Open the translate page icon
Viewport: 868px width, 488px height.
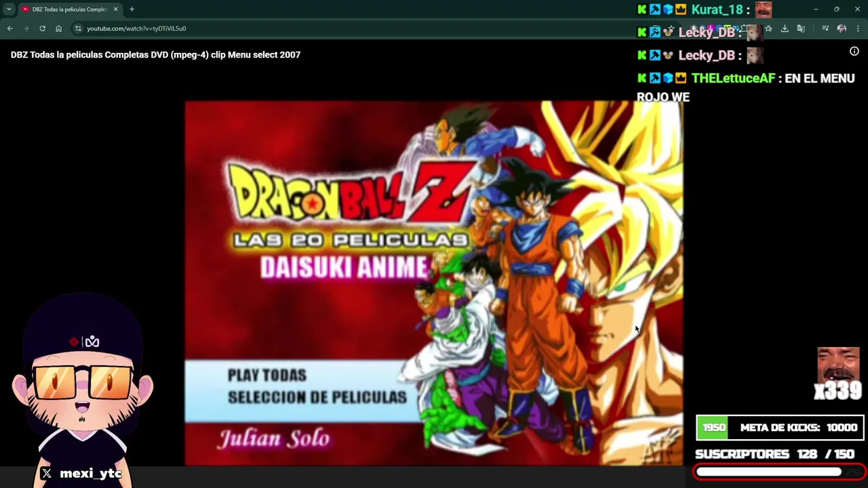801,28
